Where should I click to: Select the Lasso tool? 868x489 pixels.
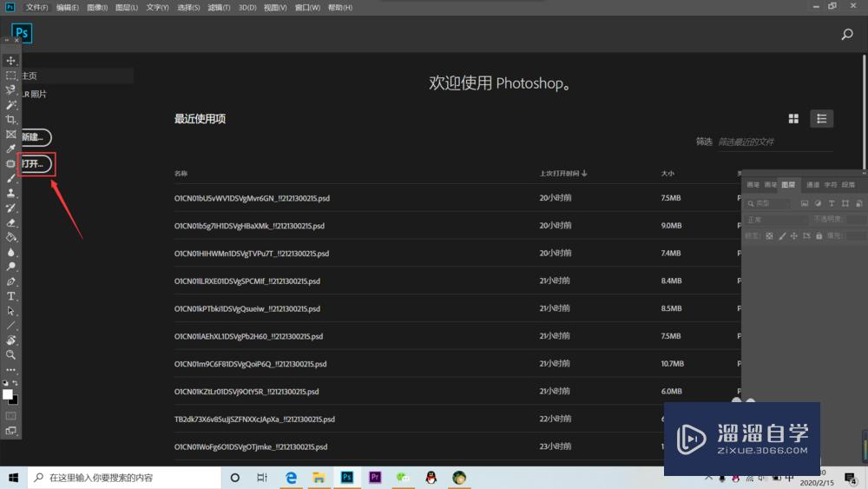pyautogui.click(x=10, y=89)
